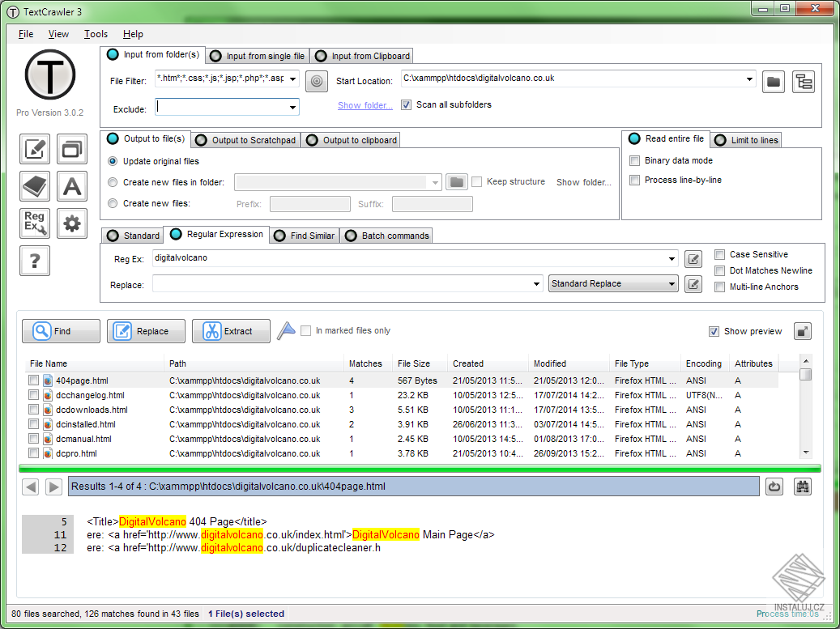Image resolution: width=840 pixels, height=629 pixels.
Task: Click the refresh preview icon
Action: click(774, 487)
